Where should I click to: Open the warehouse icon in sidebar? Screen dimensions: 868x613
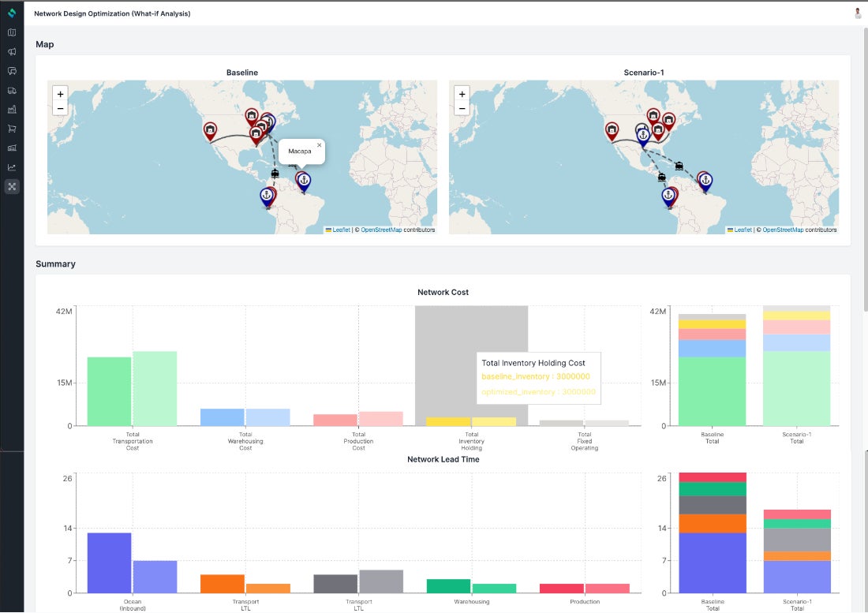point(12,148)
